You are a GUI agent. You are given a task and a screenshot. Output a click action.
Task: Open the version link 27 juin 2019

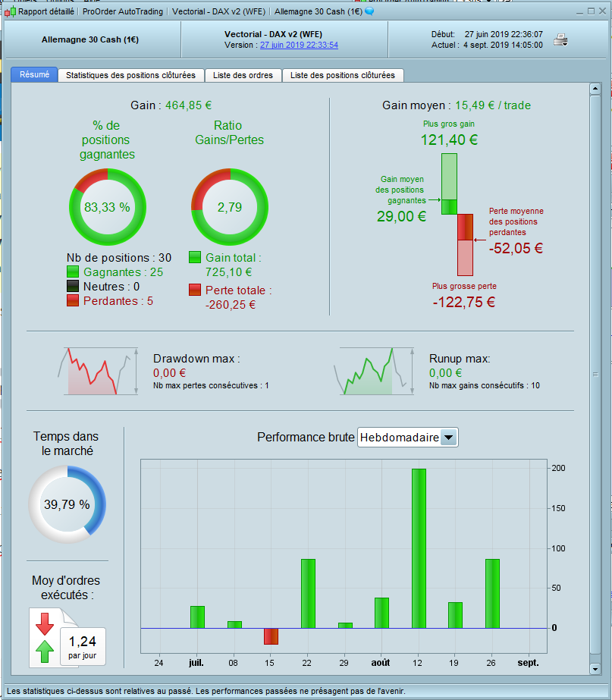click(299, 45)
